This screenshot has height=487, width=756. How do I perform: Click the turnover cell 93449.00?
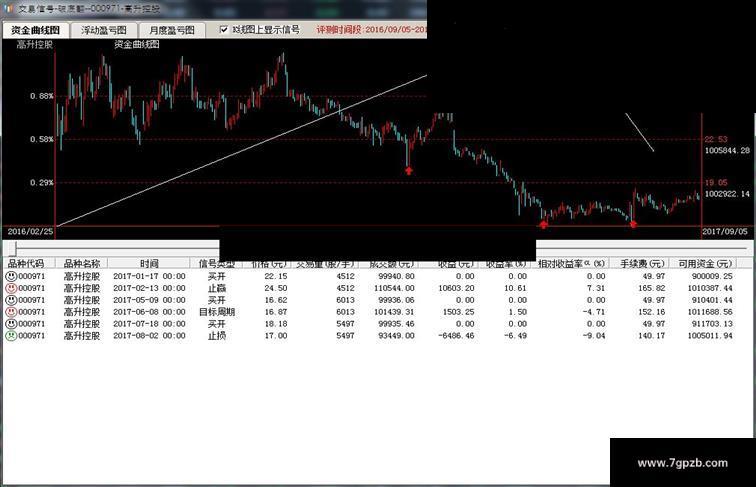(x=396, y=336)
